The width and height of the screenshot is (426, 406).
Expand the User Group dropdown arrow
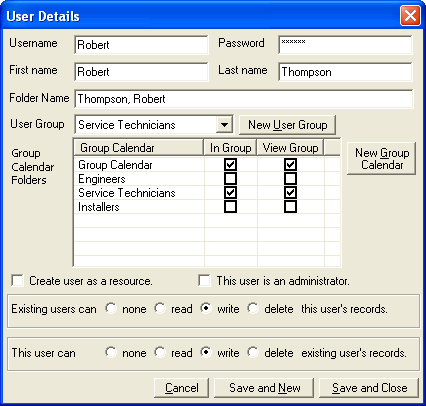[224, 125]
